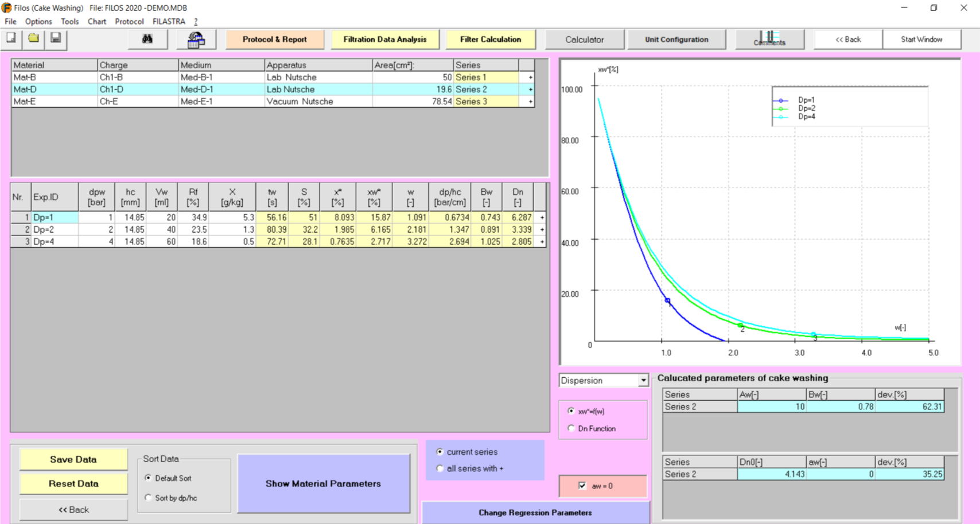Image resolution: width=980 pixels, height=524 pixels.
Task: Click the Dp=4 experiment ID cell
Action: (55, 242)
